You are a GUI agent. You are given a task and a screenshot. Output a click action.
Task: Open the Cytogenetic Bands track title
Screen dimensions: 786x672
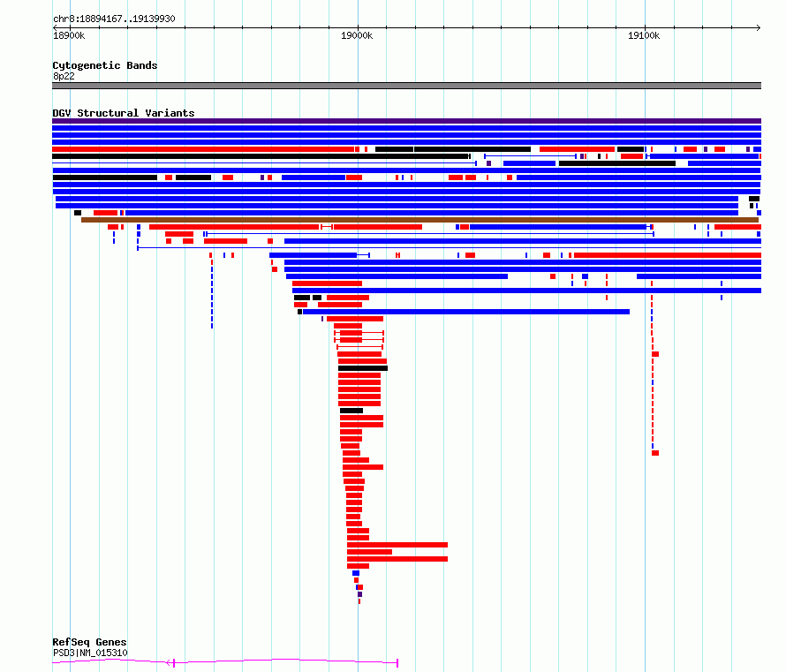[x=105, y=65]
